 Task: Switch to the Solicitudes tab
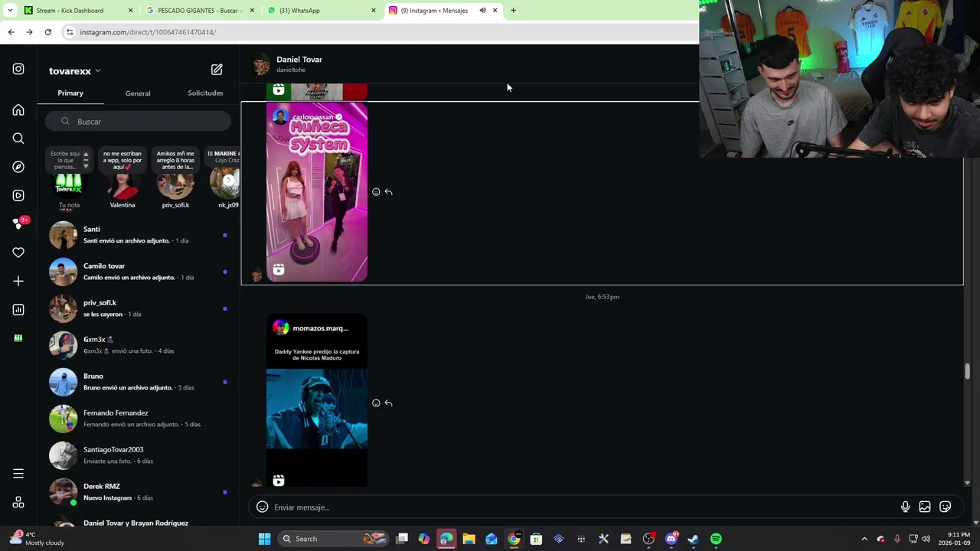(205, 93)
